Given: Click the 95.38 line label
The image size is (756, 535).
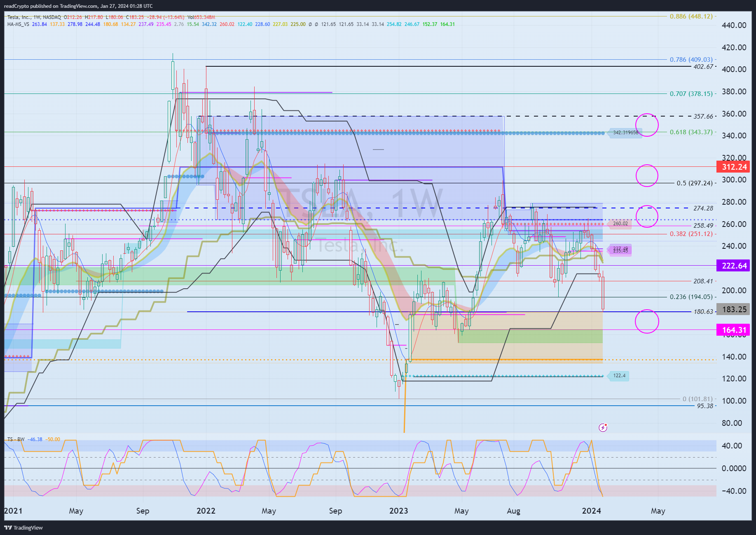Looking at the screenshot, I should tap(705, 406).
